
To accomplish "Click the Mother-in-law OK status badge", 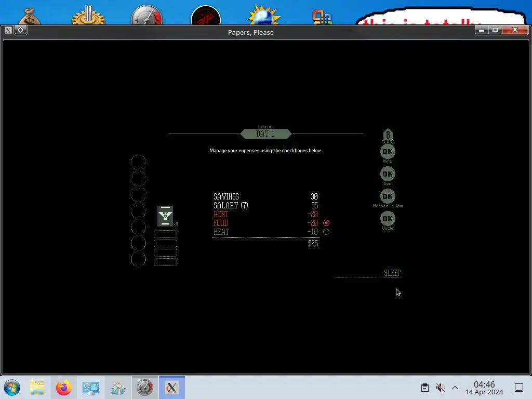I will click(388, 196).
